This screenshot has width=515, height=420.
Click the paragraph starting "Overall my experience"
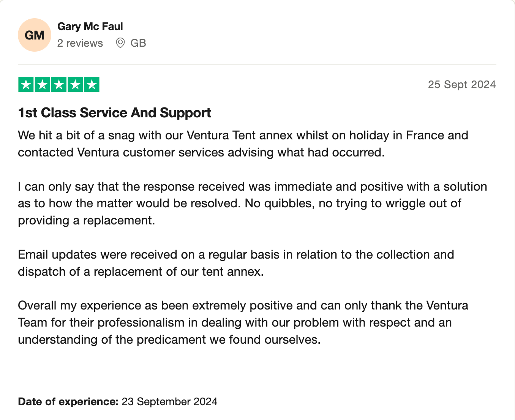pos(243,322)
